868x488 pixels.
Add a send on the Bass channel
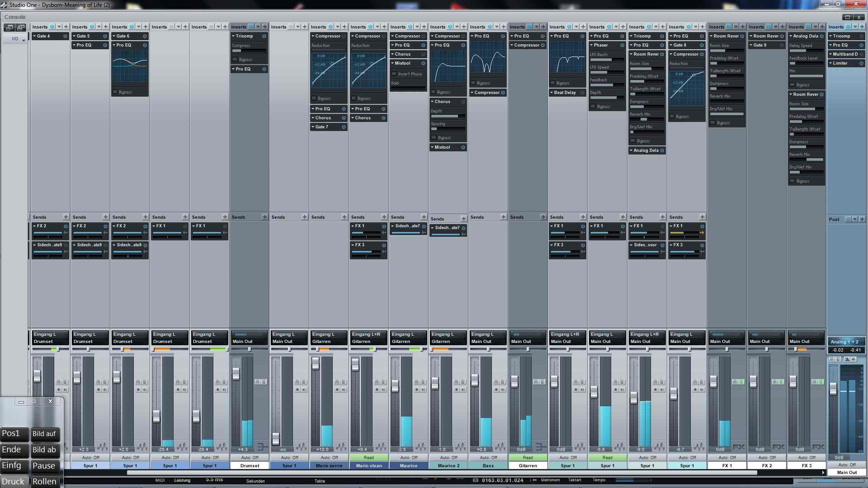click(504, 217)
